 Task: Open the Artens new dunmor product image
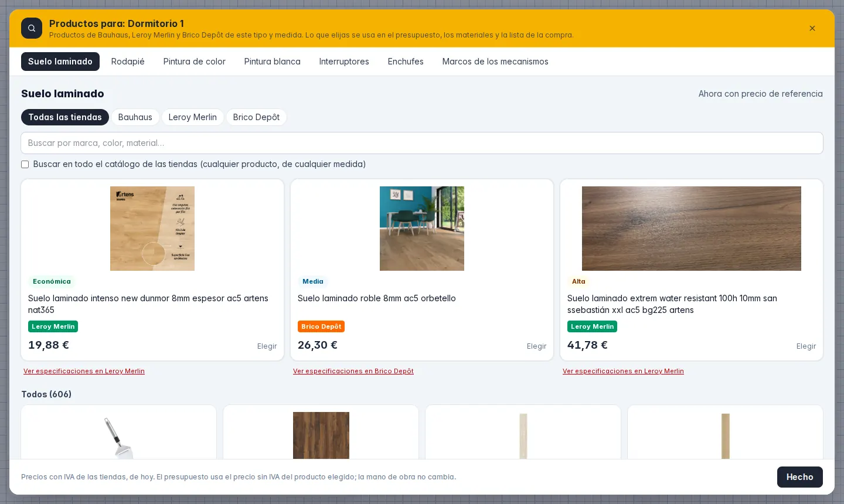tap(152, 229)
